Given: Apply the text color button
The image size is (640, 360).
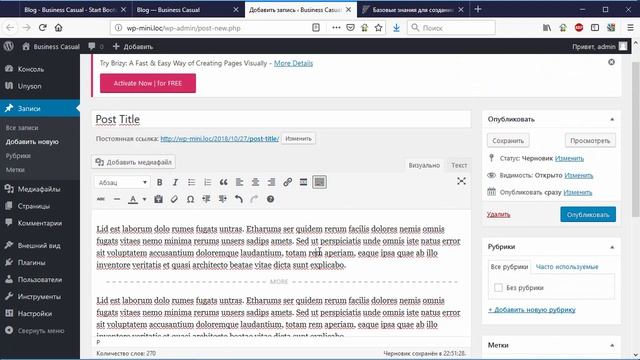Looking at the screenshot, I should (133, 199).
